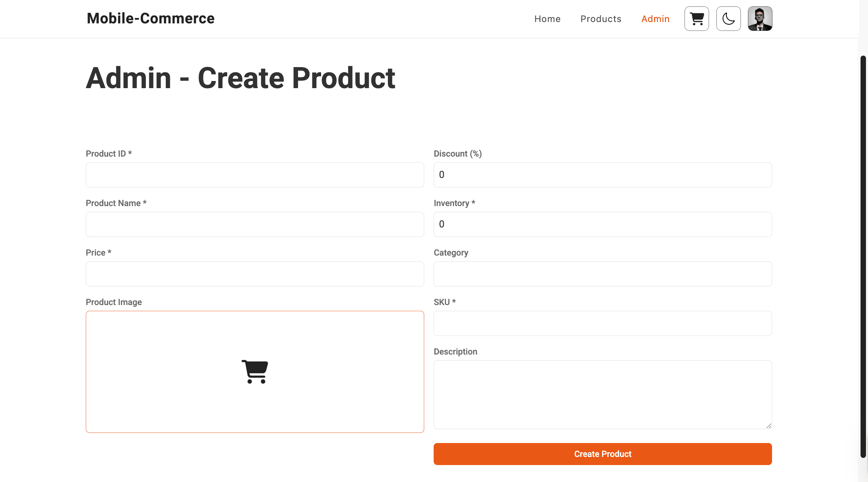Click the Mobile-Commerce logo
Viewport: 868px width, 482px height.
pyautogui.click(x=150, y=18)
